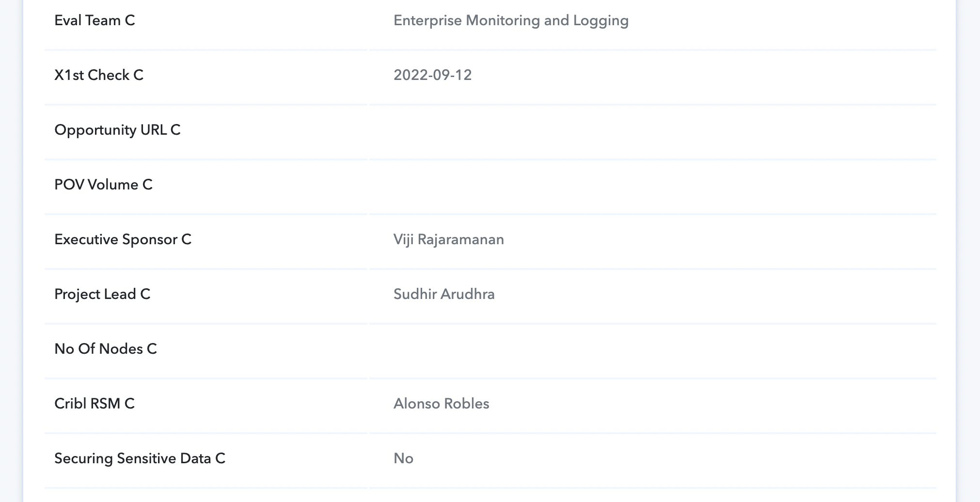The image size is (980, 502).
Task: Click the empty POV Volume value cell
Action: (x=653, y=187)
